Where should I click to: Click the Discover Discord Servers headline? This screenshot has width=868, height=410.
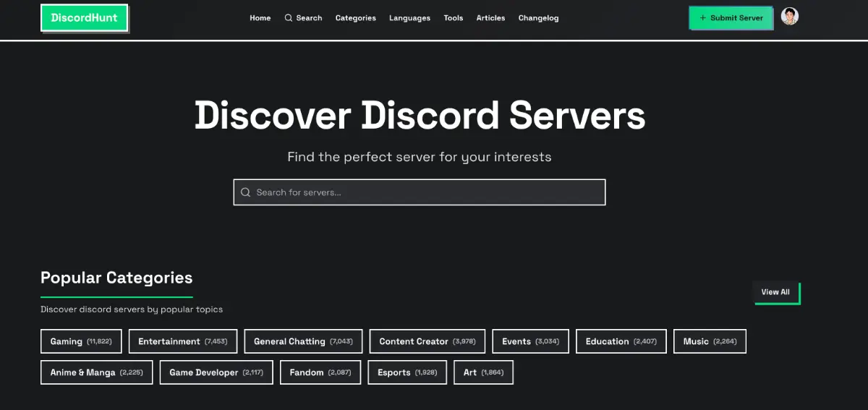click(x=420, y=115)
